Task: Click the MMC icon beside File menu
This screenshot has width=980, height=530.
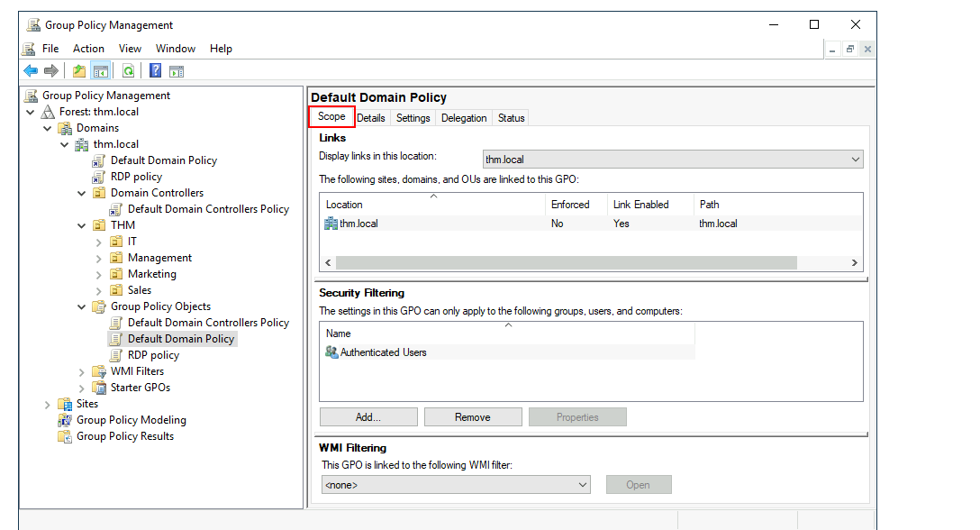Action: [29, 49]
